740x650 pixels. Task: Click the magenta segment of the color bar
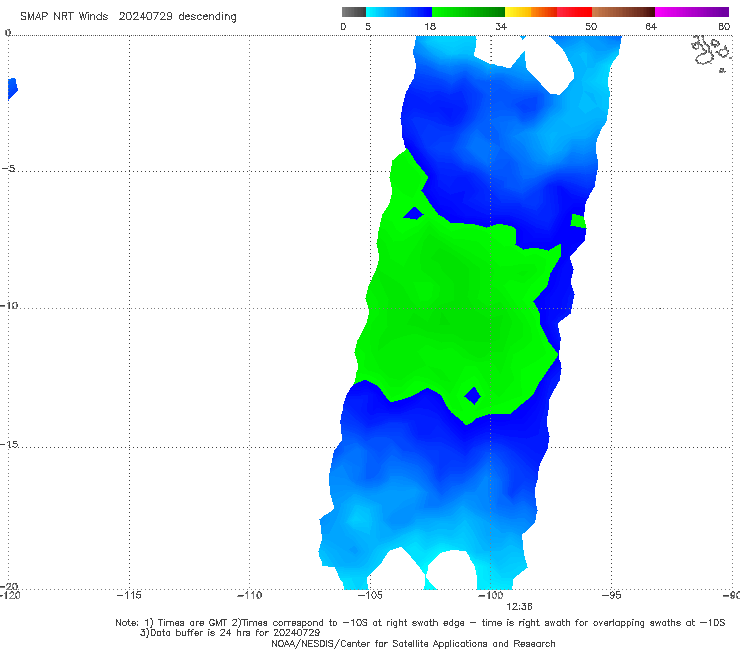[x=692, y=12]
